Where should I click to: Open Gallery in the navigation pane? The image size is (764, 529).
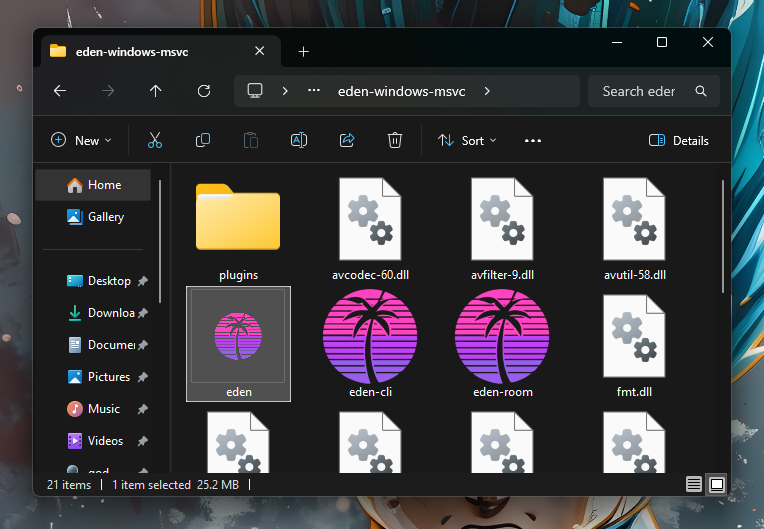point(93,217)
